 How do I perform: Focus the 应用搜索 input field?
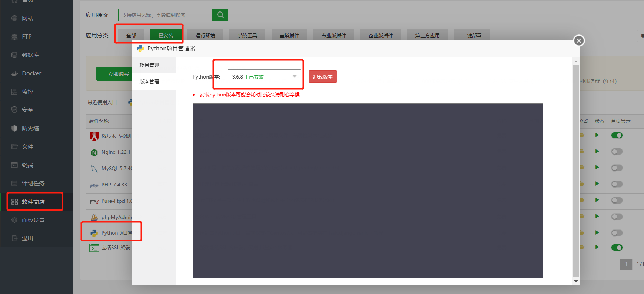(x=165, y=15)
